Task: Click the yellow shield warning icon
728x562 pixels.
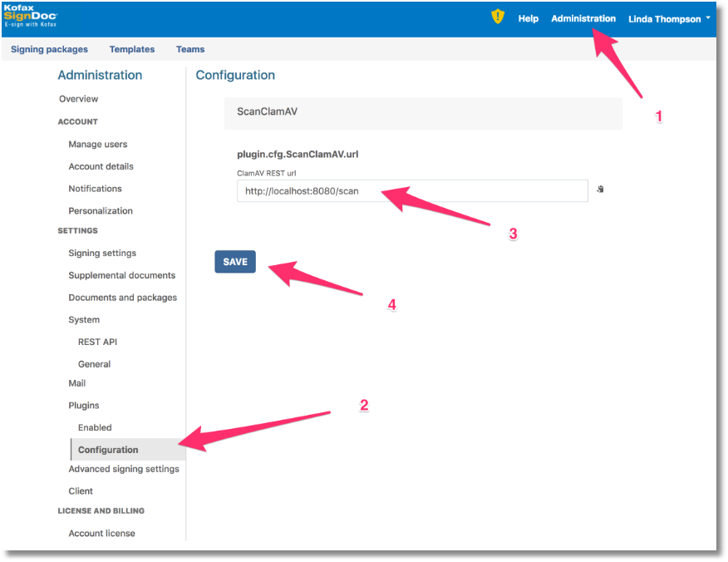Action: coord(498,17)
